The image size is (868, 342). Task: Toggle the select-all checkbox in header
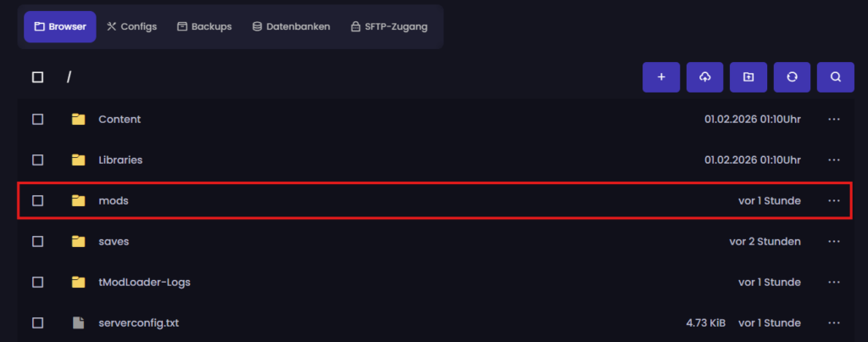click(37, 77)
